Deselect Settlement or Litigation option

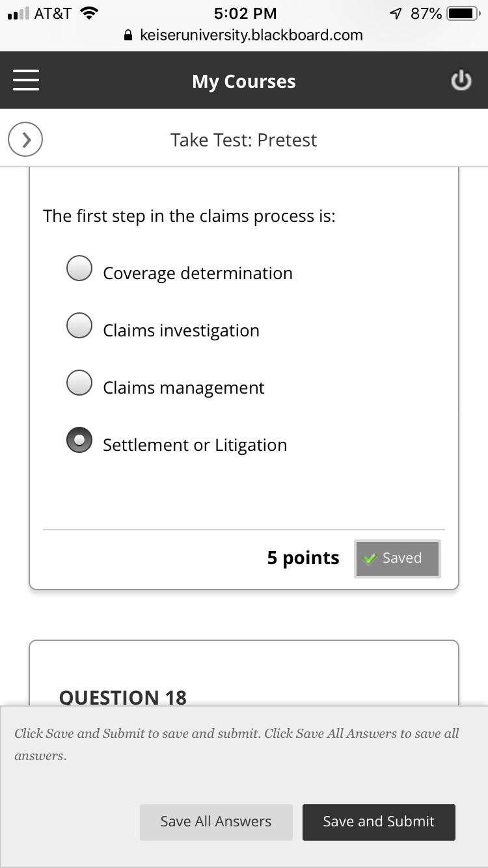coord(79,439)
